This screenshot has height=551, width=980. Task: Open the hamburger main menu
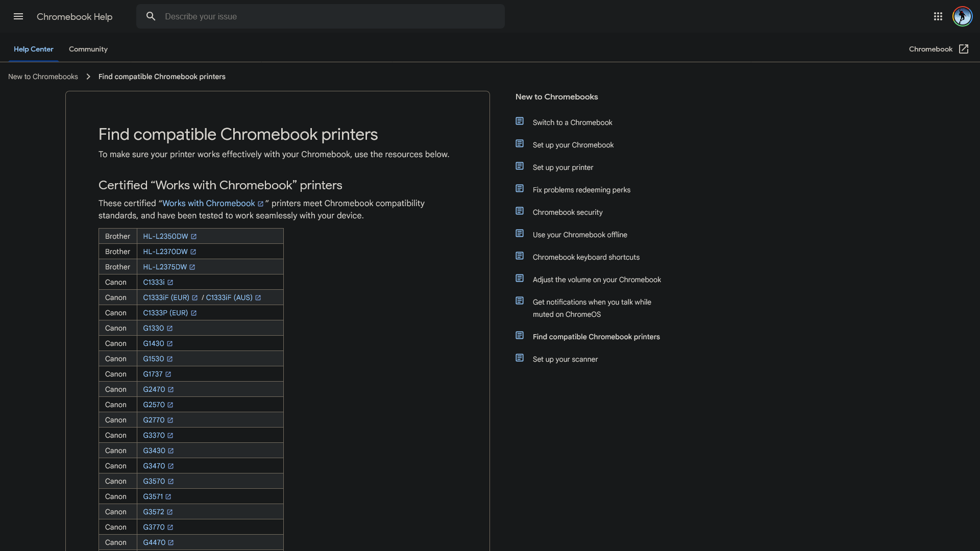(18, 16)
